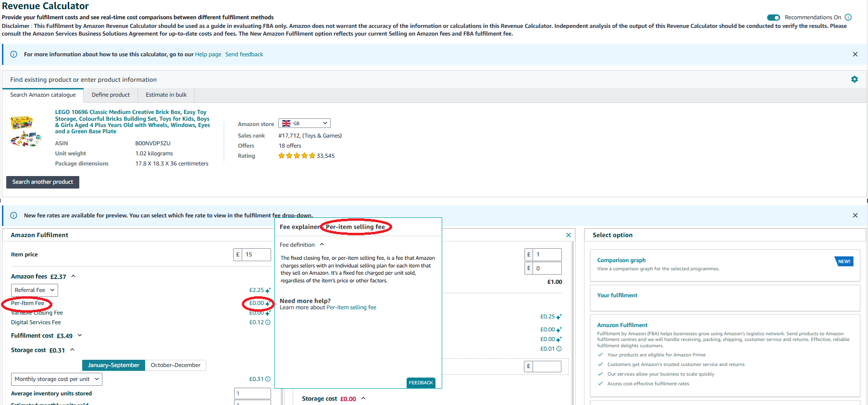Click the Per-Item Fee label
The height and width of the screenshot is (405, 868).
point(27,303)
